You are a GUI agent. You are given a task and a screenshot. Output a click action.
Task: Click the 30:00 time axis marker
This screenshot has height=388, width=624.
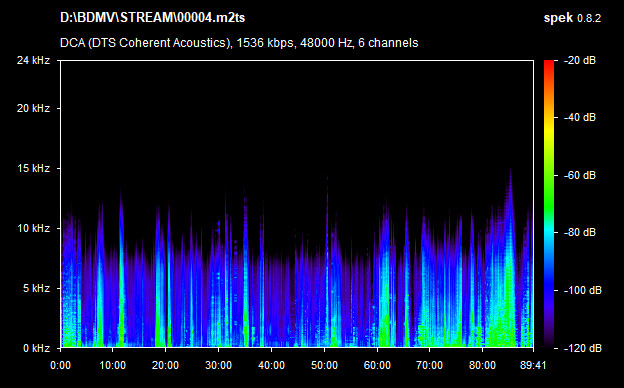[218, 365]
